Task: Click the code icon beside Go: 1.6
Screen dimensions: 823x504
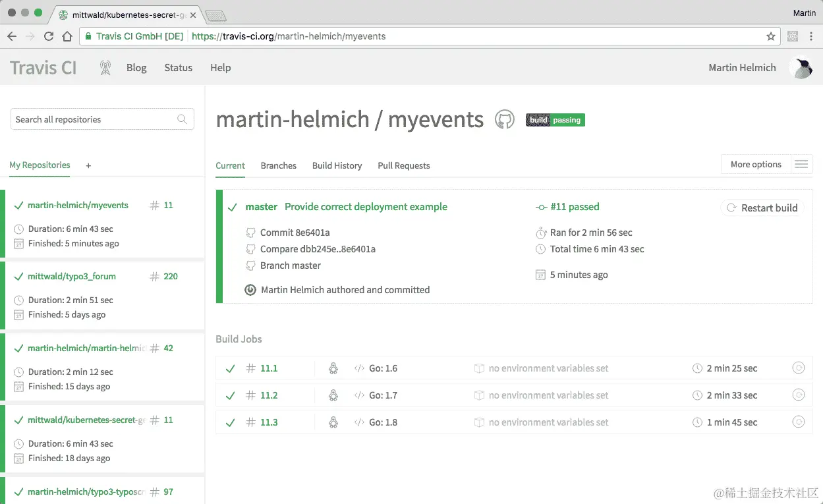Action: click(359, 368)
